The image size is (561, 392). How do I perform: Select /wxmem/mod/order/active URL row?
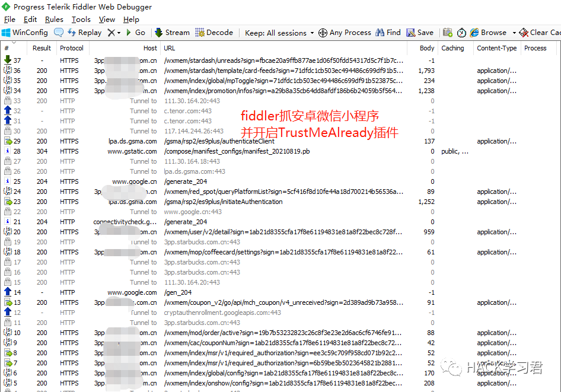(283, 333)
